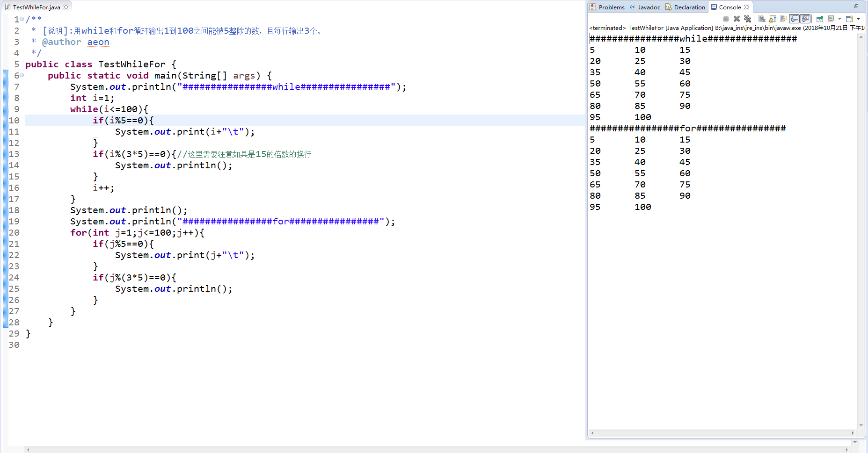Remove all terminated launches in Console
Image resolution: width=868 pixels, height=453 pixels.
tap(747, 19)
